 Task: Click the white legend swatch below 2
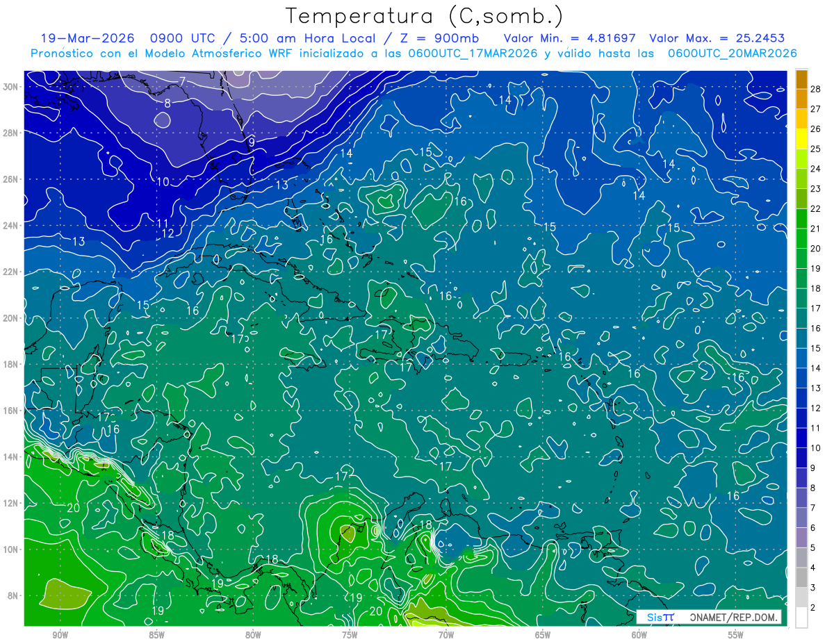click(x=801, y=618)
